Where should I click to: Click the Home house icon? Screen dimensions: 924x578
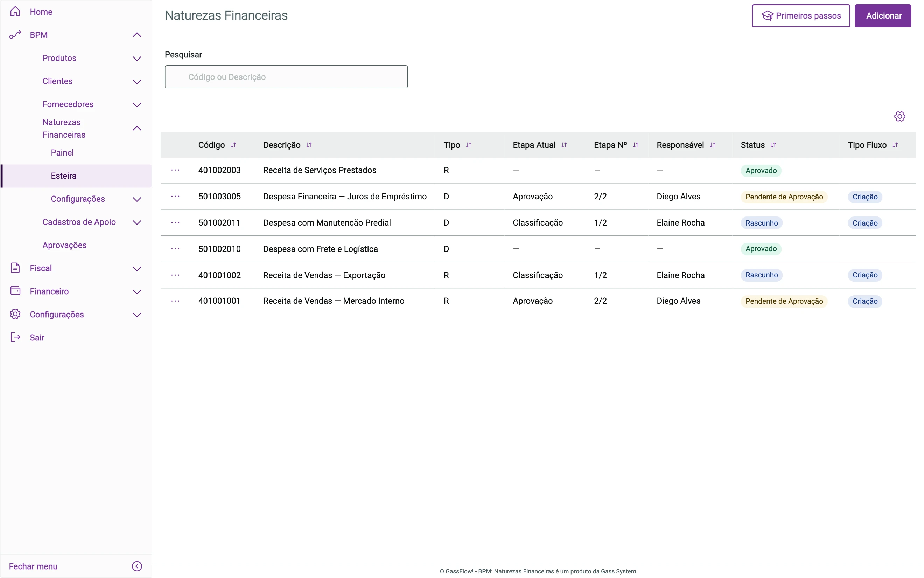(x=15, y=12)
